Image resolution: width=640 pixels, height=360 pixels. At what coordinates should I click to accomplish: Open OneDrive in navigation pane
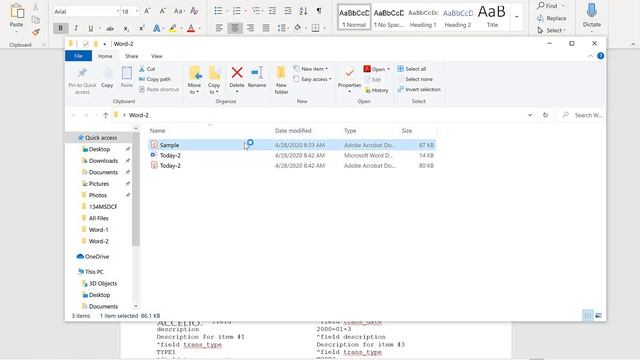point(93,257)
